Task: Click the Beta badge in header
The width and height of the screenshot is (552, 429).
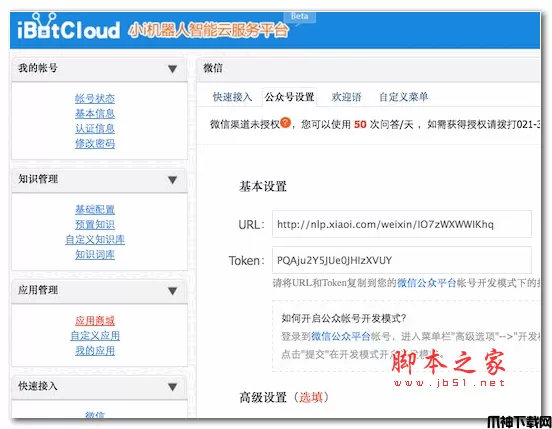Action: point(300,16)
